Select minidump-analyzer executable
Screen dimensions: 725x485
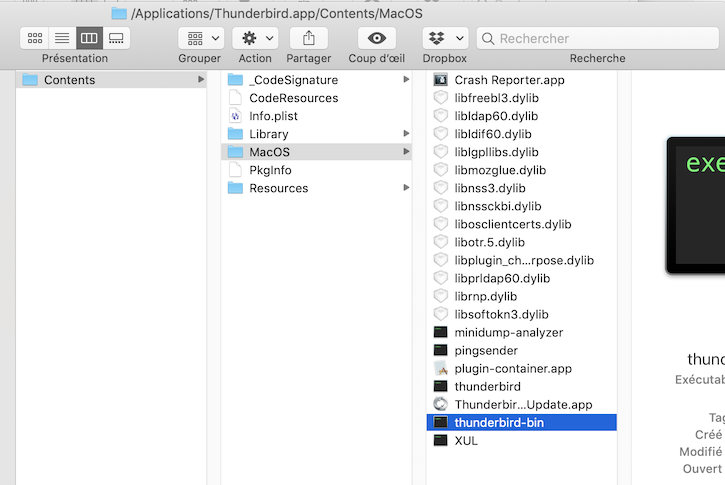[522, 332]
